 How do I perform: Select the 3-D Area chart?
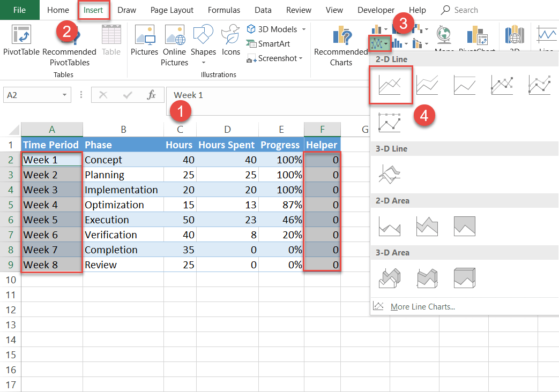[390, 278]
